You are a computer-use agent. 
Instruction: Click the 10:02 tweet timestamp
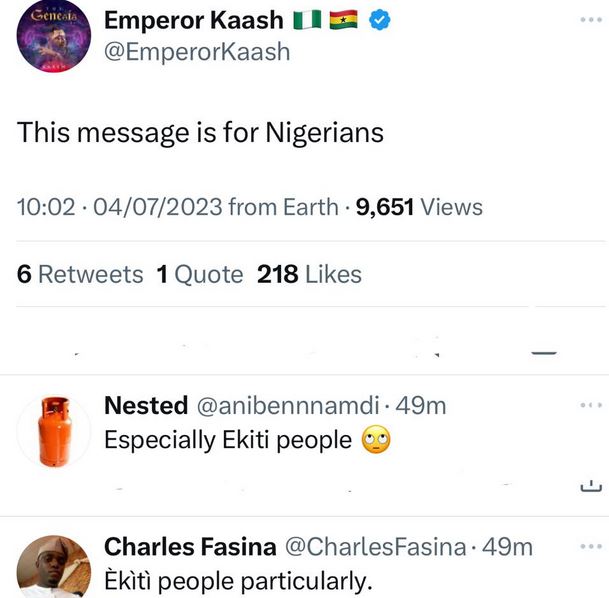(47, 207)
